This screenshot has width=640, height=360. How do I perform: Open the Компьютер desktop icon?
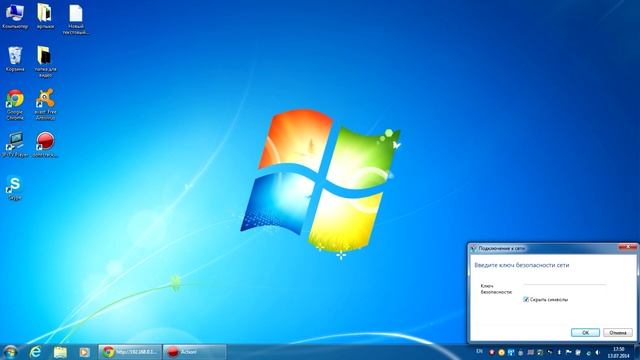point(15,16)
